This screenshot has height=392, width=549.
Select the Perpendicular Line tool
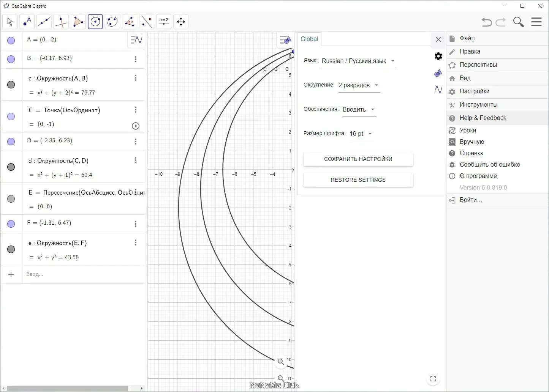61,22
